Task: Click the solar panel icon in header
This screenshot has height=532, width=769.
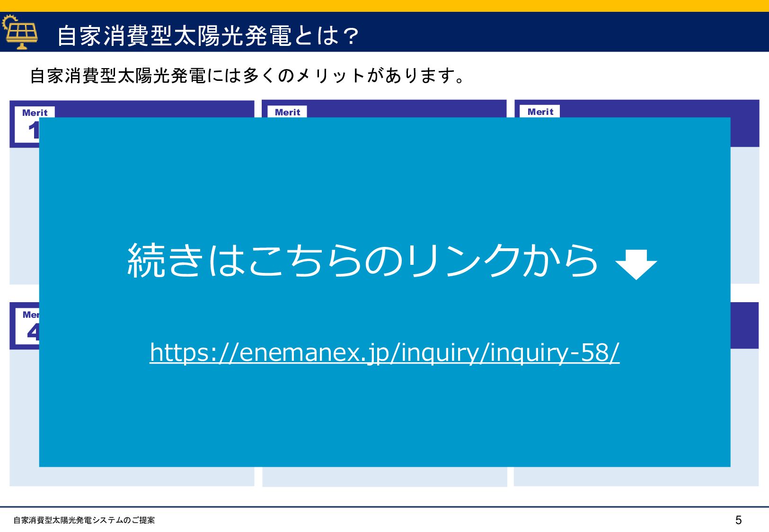Action: pos(19,32)
